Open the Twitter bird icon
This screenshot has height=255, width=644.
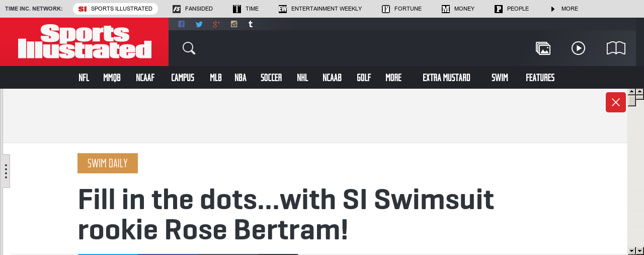(x=199, y=24)
